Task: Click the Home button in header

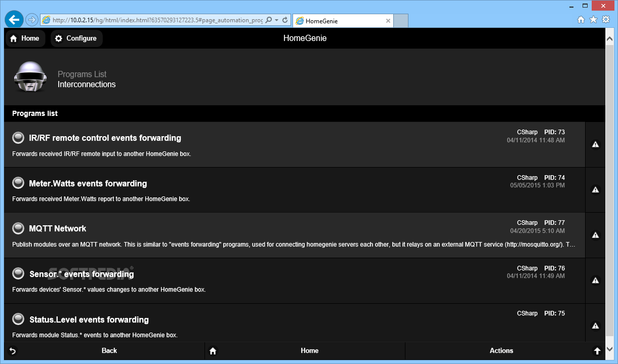Action: click(25, 38)
